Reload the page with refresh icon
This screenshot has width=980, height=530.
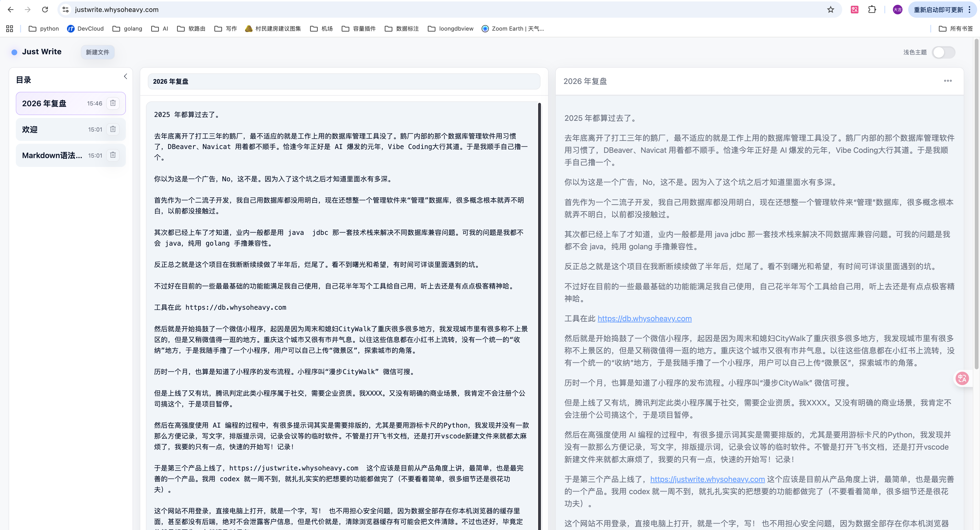pyautogui.click(x=45, y=10)
